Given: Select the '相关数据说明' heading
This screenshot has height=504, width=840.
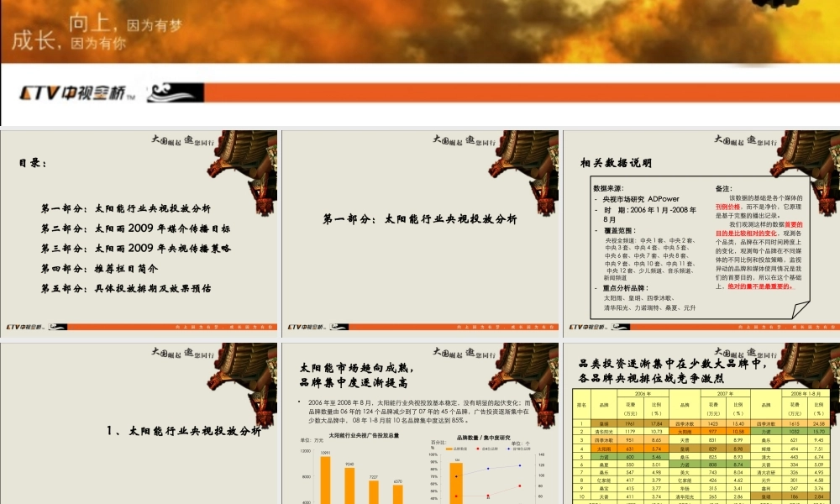Looking at the screenshot, I should pyautogui.click(x=616, y=163).
